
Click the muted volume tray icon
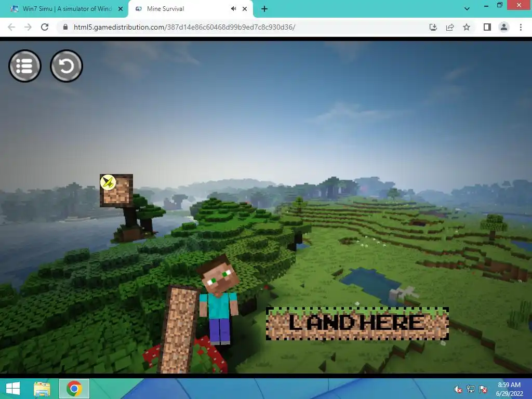coord(458,389)
